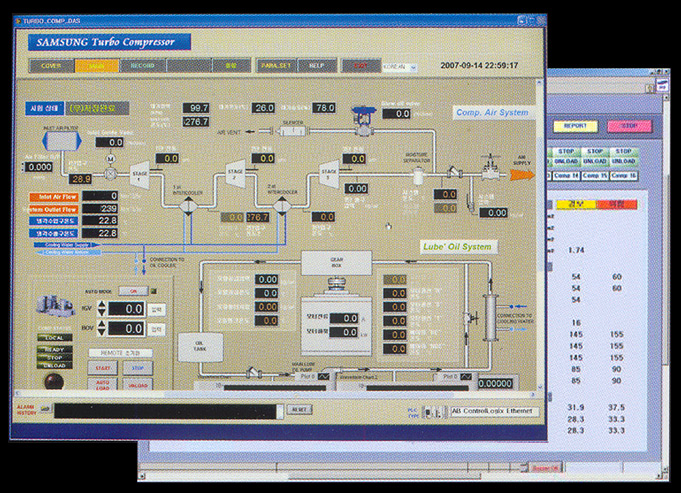Click the OIL TANK block
The width and height of the screenshot is (681, 493).
[x=200, y=347]
